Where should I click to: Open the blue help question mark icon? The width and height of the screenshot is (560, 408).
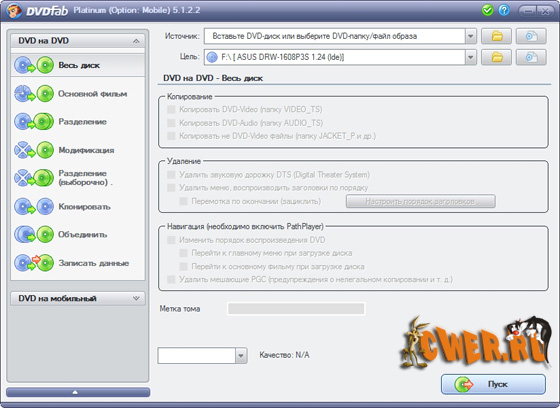[504, 10]
